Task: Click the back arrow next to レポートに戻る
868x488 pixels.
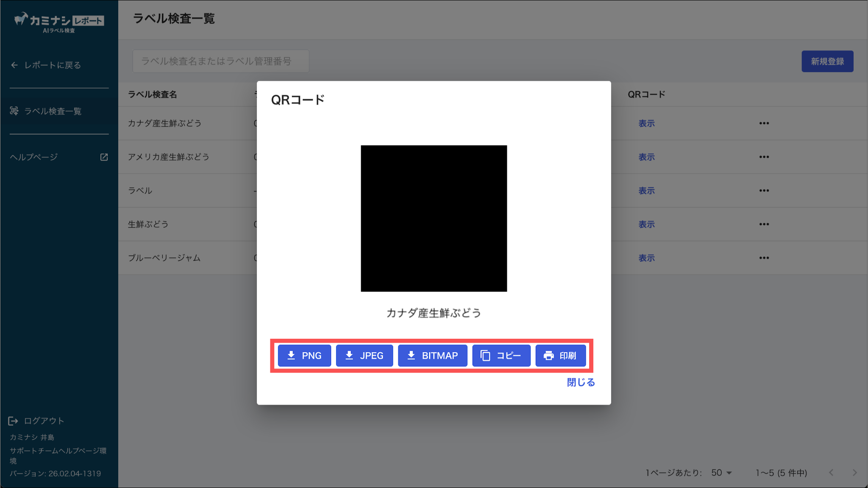Action: pyautogui.click(x=14, y=65)
